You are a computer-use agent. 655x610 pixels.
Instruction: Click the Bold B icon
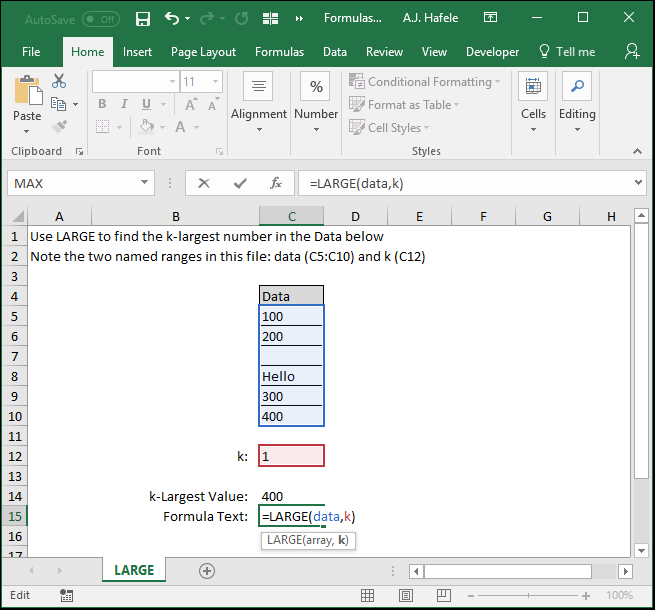point(102,104)
